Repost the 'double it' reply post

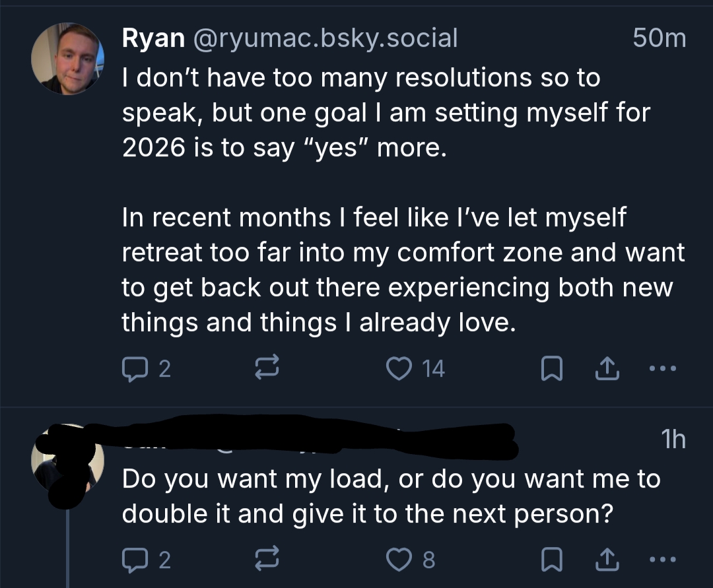tap(268, 560)
